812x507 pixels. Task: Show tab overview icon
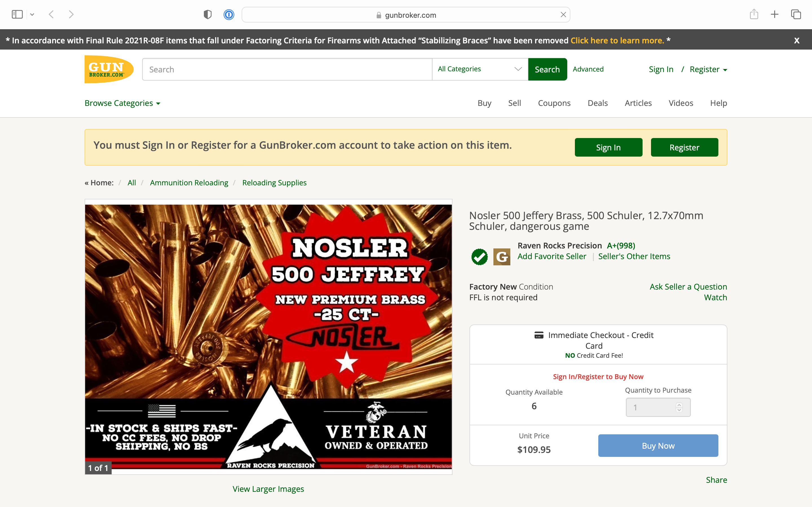pos(796,14)
